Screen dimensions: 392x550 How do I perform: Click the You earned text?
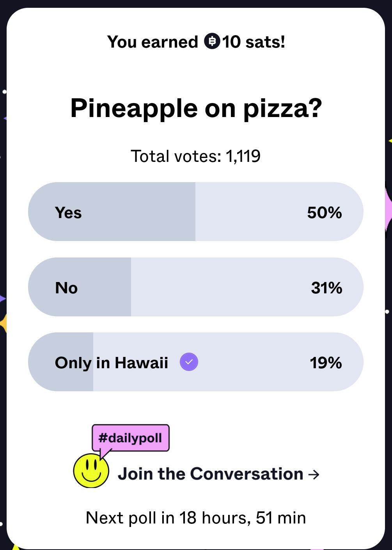pyautogui.click(x=153, y=42)
